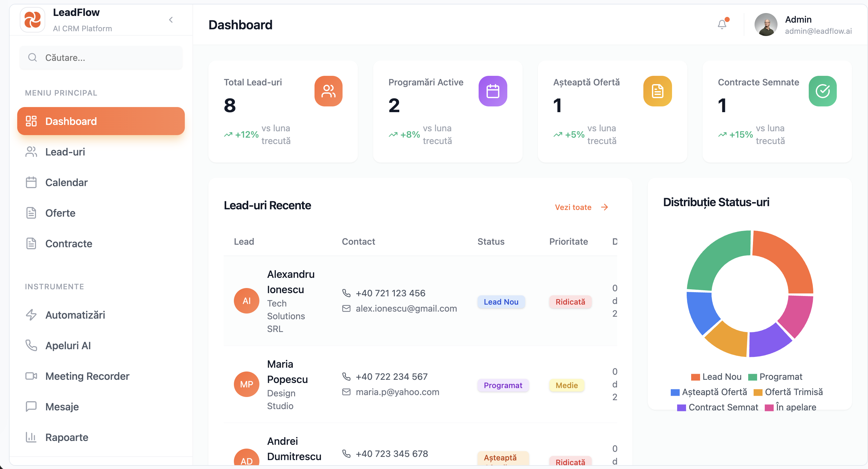Collapse the sidebar using the chevron

click(171, 19)
